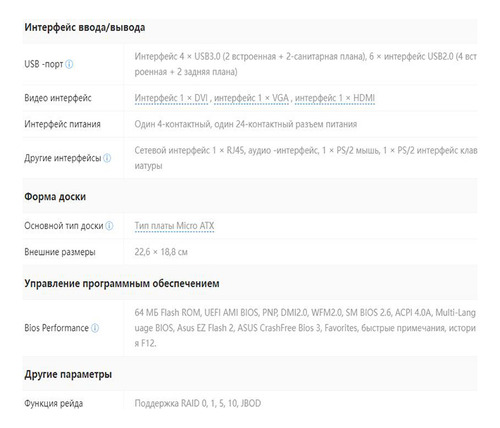Show info tooltip beside Bios Performance
The width and height of the screenshot is (500, 428).
pos(95,328)
